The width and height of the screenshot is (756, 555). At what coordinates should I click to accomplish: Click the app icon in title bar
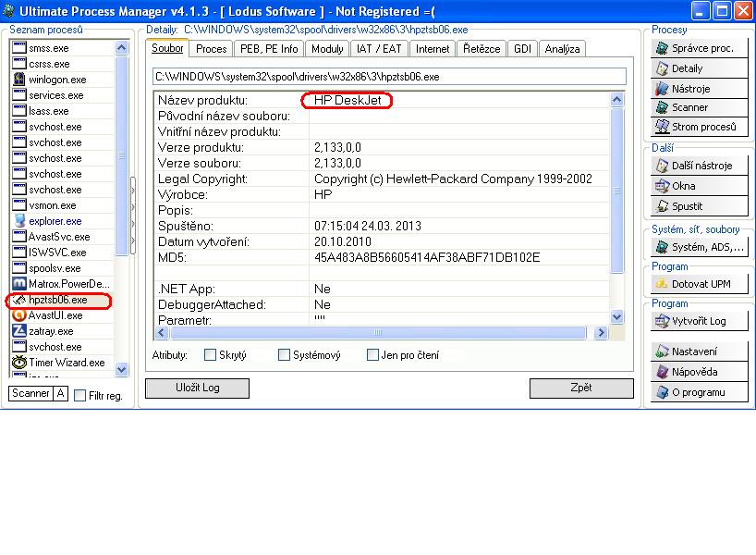coord(8,10)
